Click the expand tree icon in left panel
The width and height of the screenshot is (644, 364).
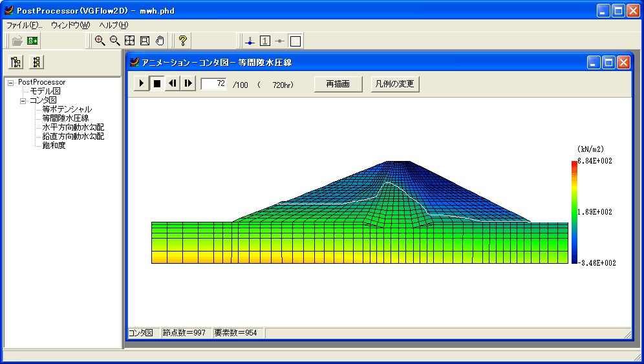coord(16,63)
